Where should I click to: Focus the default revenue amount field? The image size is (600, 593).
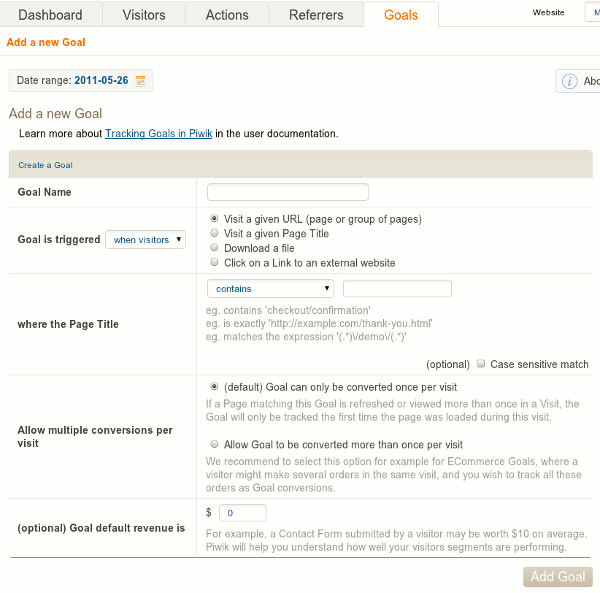pos(242,513)
